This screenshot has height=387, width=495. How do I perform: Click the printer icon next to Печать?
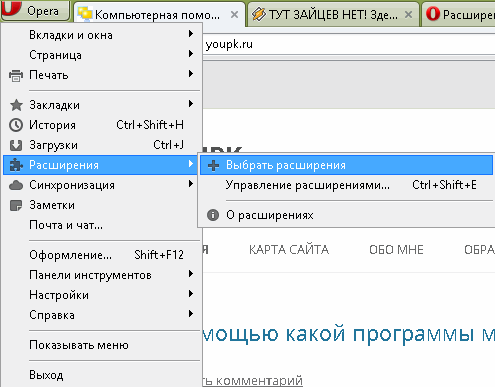point(16,75)
